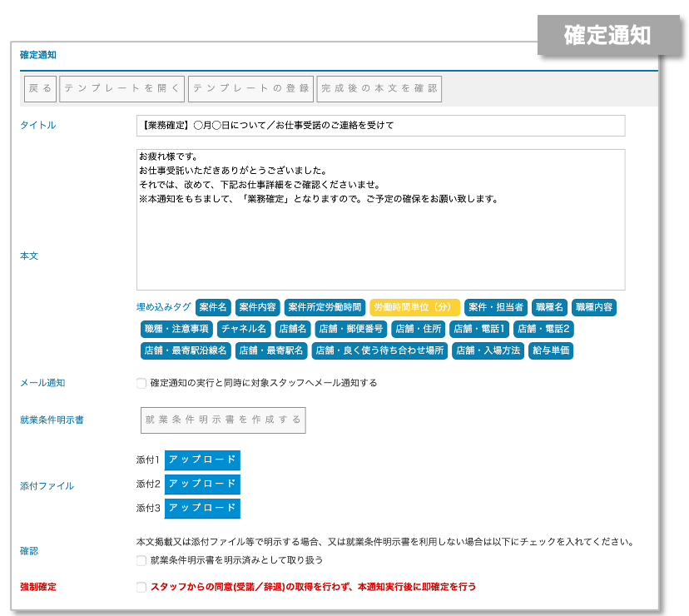Insert the 案件・担当者 tag
689x616 pixels.
point(495,307)
